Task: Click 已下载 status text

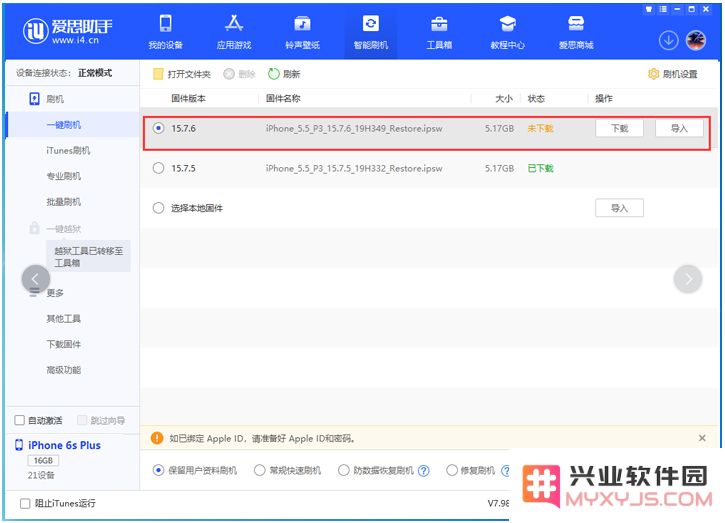Action: pos(540,168)
